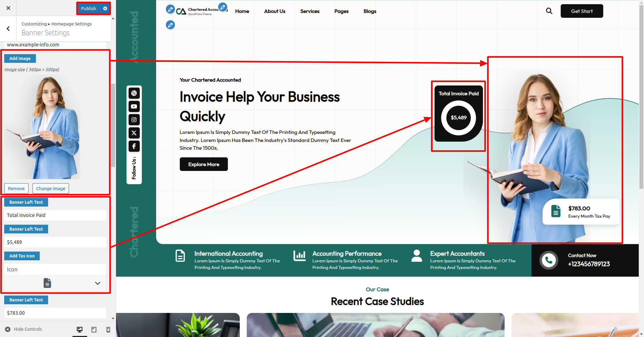Screen dimensions: 644x337
Task: Switch to mobile preview mode
Action: (108, 329)
